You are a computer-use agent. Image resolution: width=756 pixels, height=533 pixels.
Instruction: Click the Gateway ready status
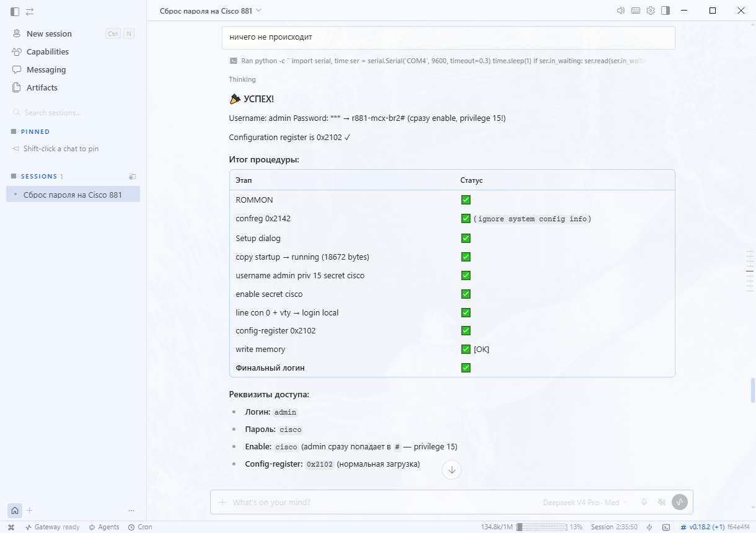pyautogui.click(x=53, y=527)
